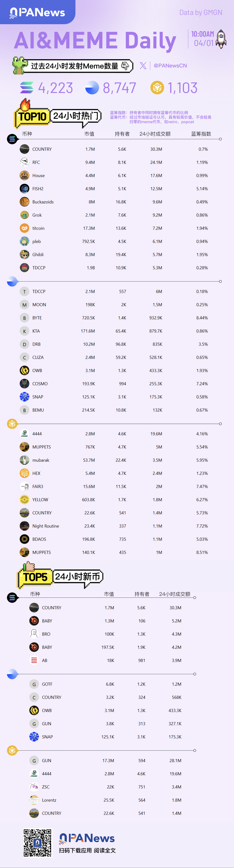The width and height of the screenshot is (234, 868).
Task: Click the TOP10 badge with flame
Action: [32, 115]
